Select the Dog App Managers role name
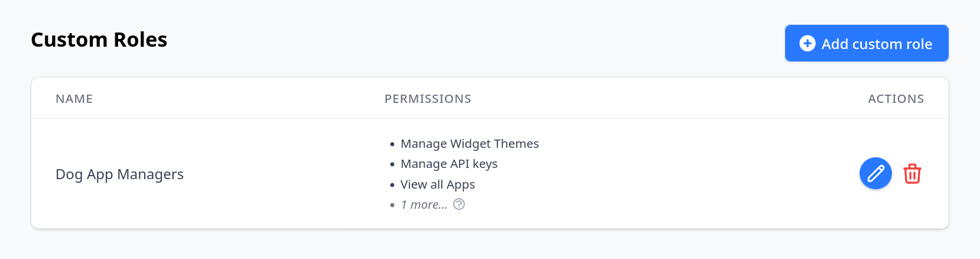The width and height of the screenshot is (980, 259). click(x=119, y=174)
